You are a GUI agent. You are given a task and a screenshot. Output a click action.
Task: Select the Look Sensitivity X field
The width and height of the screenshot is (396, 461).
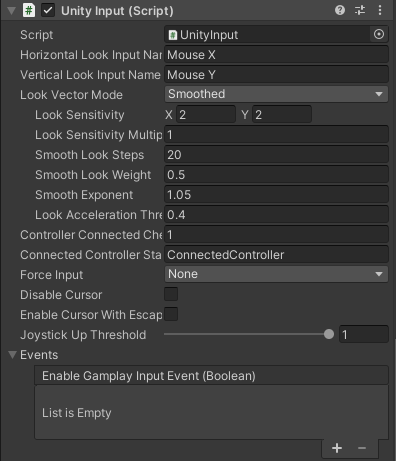tap(206, 115)
